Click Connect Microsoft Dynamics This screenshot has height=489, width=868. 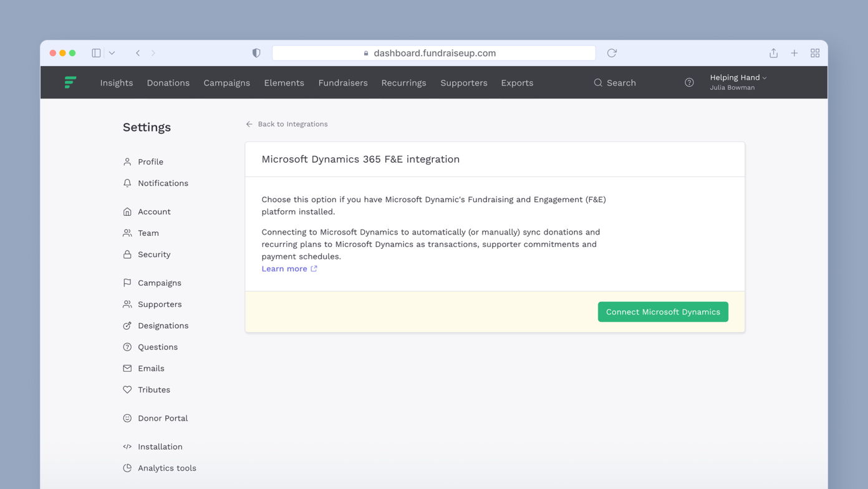(x=663, y=311)
